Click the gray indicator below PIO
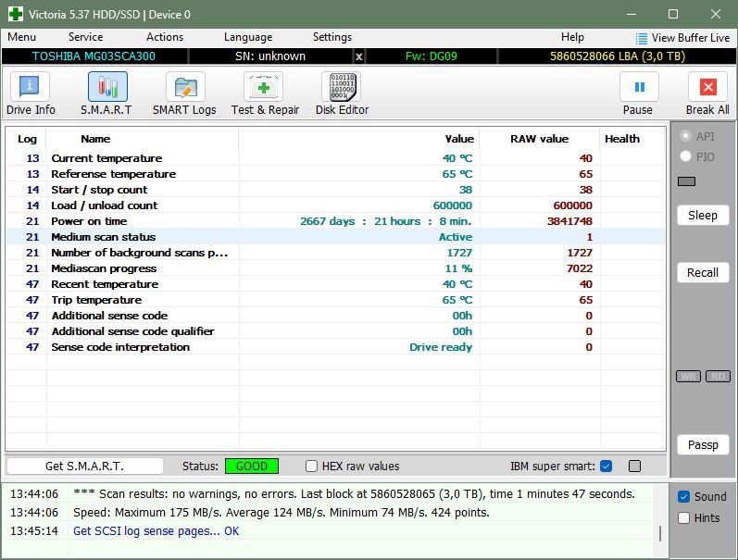 pyautogui.click(x=686, y=181)
